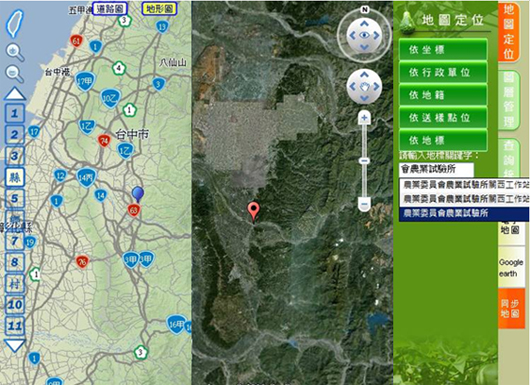Click the 依地籍 cadastral button
Screen dimensions: 530x385
(x=443, y=95)
